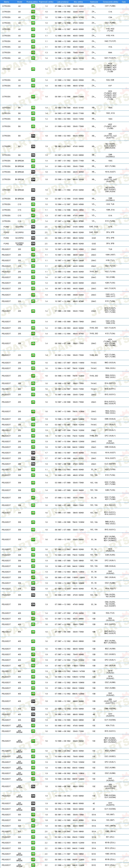This screenshot has width=129, height=868.
Task: Click petrol icon in BX 150A row
Action: (x=33, y=108)
